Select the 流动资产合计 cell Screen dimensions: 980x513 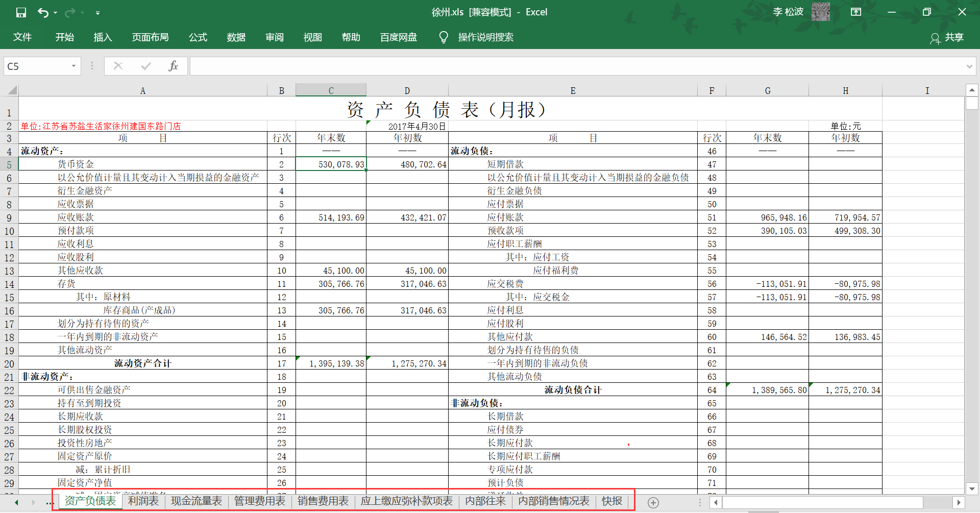(143, 363)
